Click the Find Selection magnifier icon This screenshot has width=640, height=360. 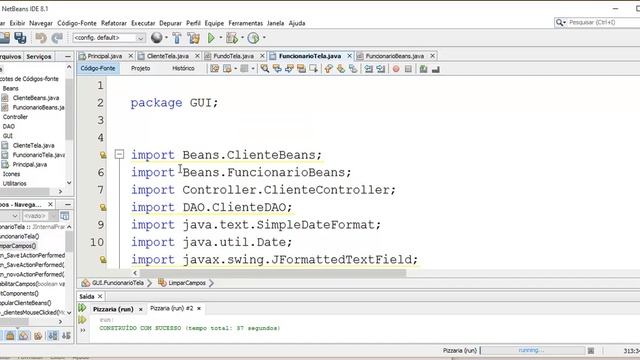265,69
